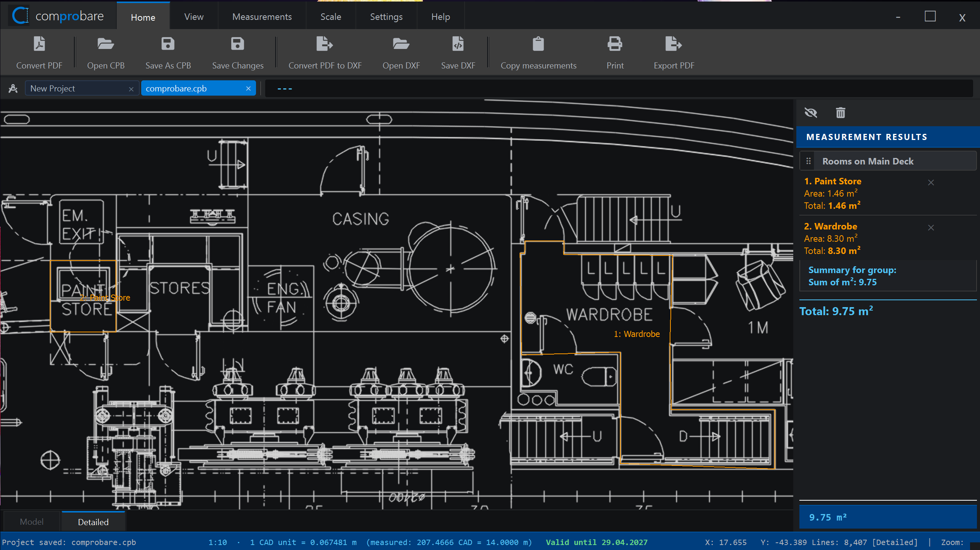Viewport: 980px width, 550px height.
Task: Save project with Save Changes icon
Action: pos(237,44)
